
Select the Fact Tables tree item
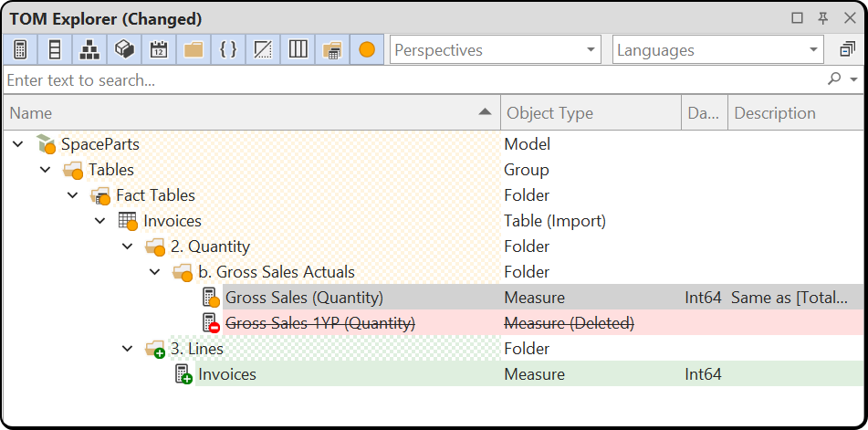(155, 195)
